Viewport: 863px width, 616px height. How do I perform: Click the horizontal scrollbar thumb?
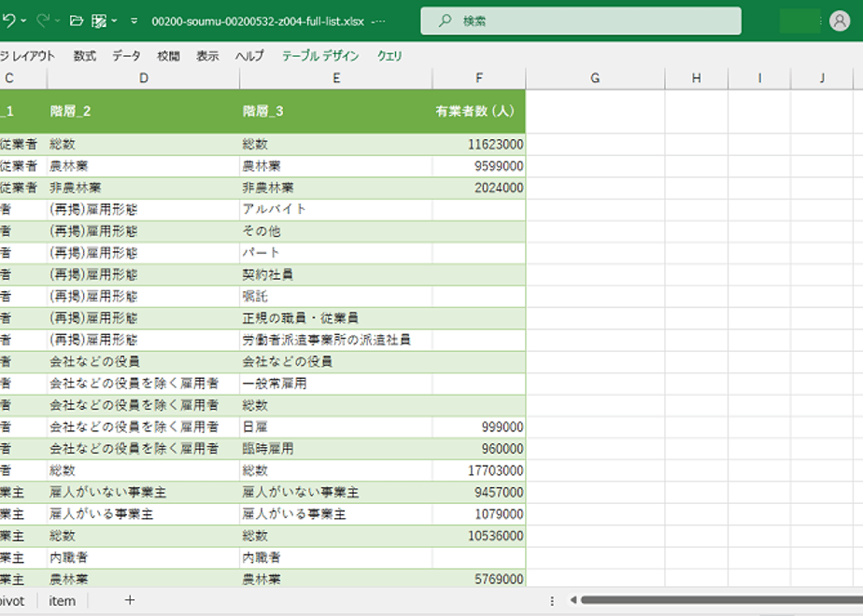coord(722,600)
